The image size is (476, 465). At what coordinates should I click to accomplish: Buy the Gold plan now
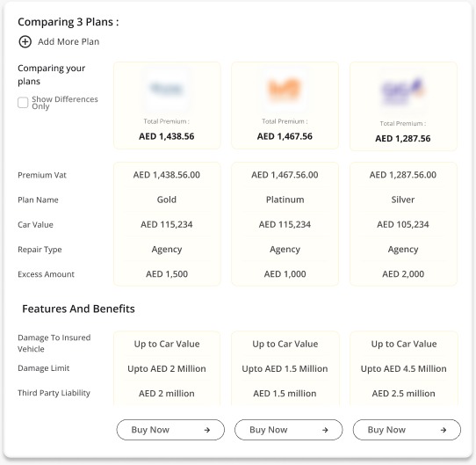[x=170, y=430]
